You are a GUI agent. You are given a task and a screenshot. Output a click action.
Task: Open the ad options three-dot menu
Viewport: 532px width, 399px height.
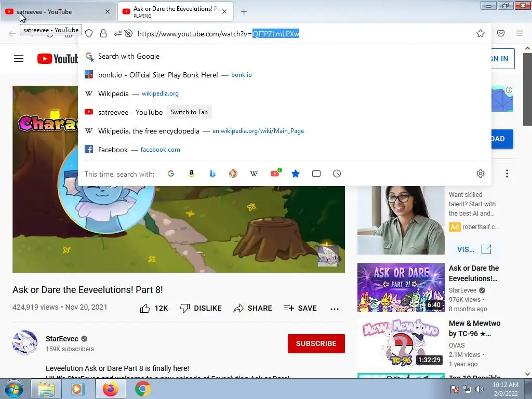point(507,174)
